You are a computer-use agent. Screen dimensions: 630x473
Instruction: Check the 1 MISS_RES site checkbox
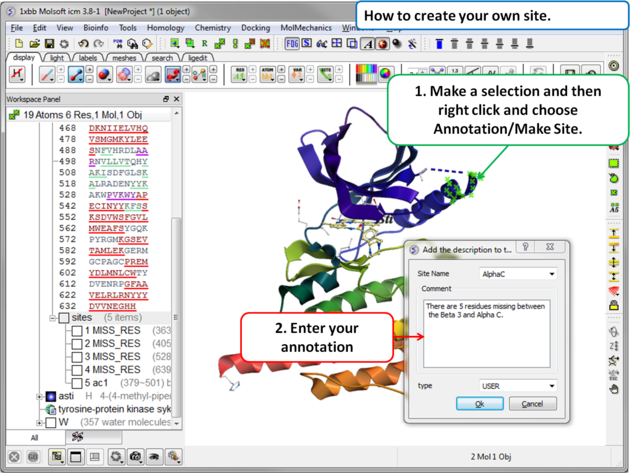pyautogui.click(x=77, y=331)
